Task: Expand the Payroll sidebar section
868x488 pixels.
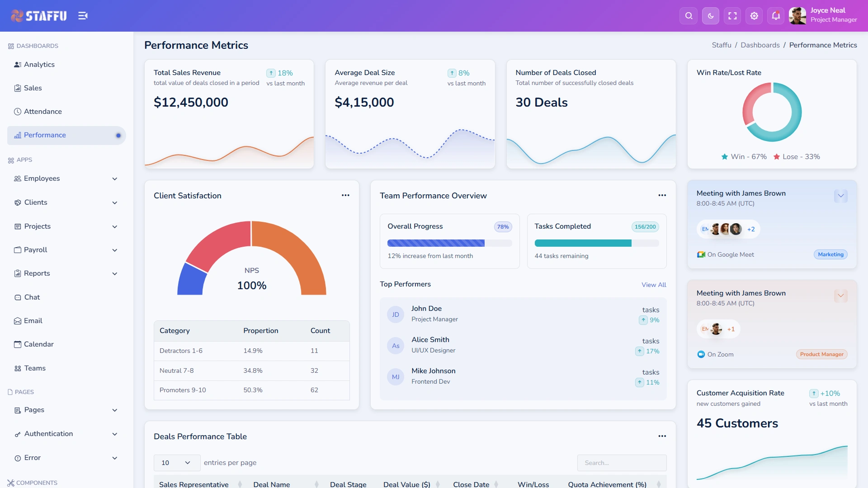Action: [x=66, y=250]
